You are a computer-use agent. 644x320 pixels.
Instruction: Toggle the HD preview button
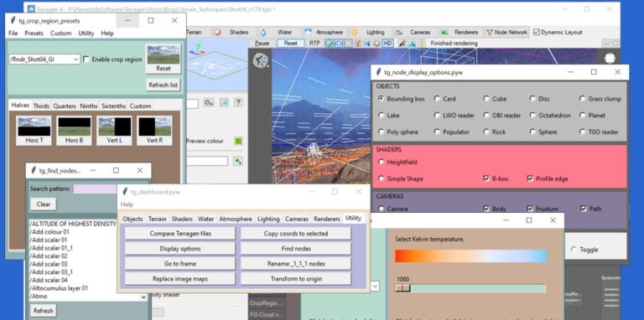[387, 43]
